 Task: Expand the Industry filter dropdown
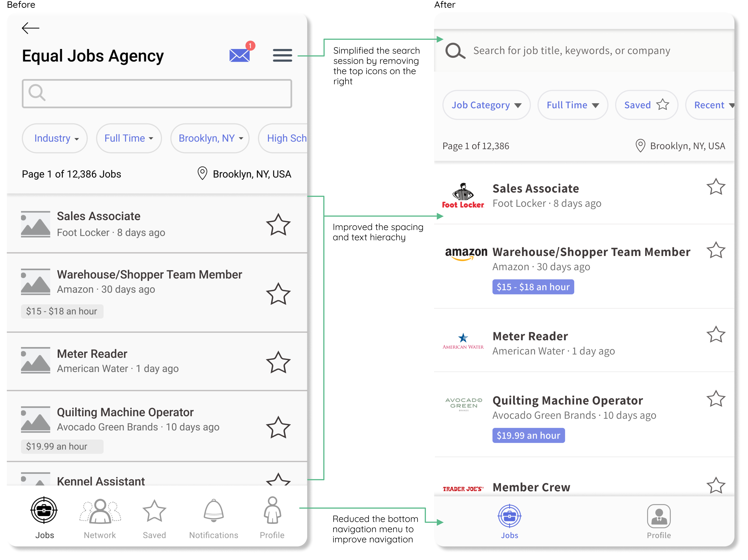tap(55, 138)
